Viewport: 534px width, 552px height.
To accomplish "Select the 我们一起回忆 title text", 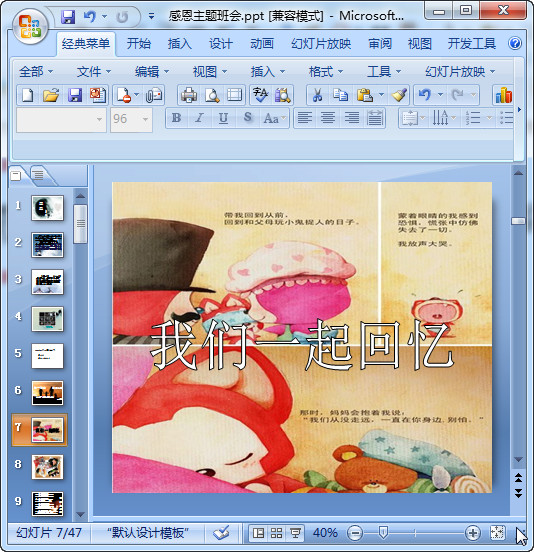I will (x=302, y=346).
